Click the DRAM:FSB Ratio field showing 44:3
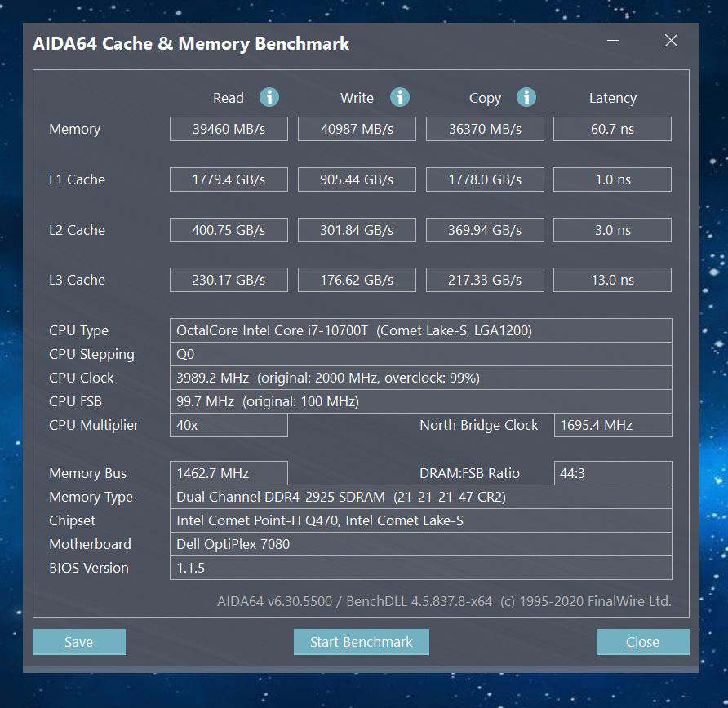 click(x=613, y=473)
